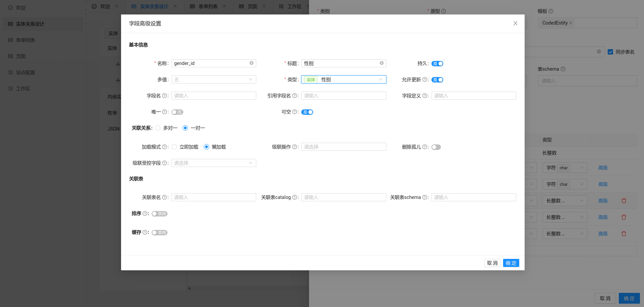Open the 级联操作 select box
This screenshot has width=644, height=307.
click(344, 147)
